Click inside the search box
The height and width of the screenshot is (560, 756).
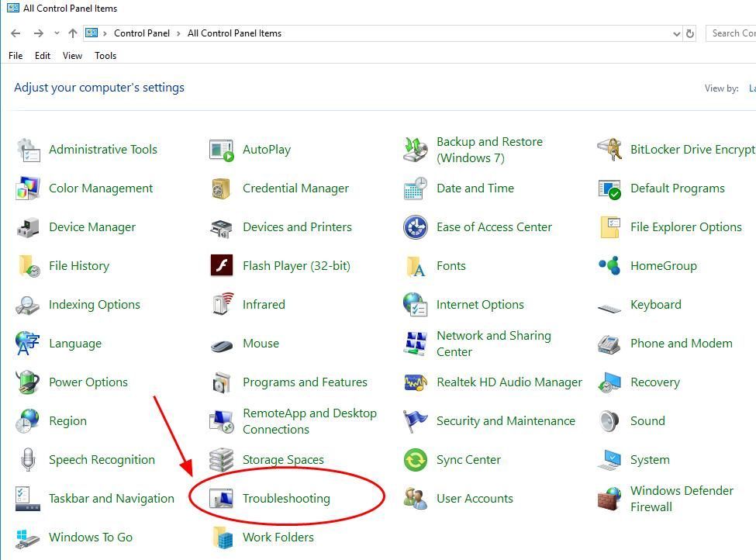pos(733,33)
